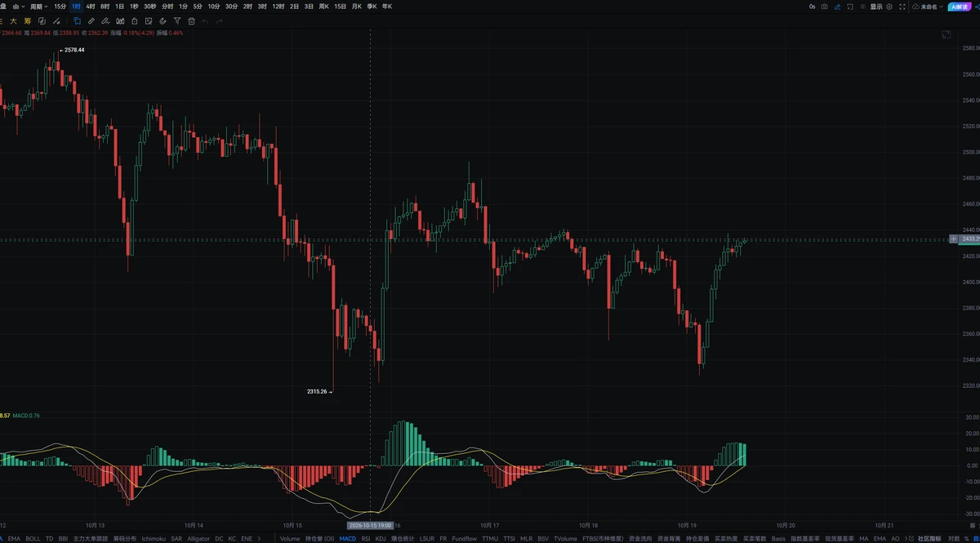
Task: Undo the last drawing action
Action: pyautogui.click(x=205, y=20)
